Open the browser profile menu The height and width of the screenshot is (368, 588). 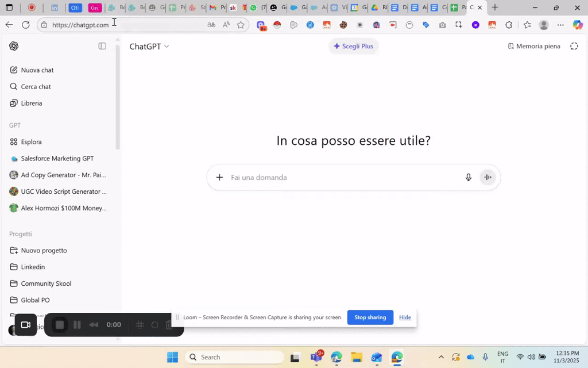543,25
